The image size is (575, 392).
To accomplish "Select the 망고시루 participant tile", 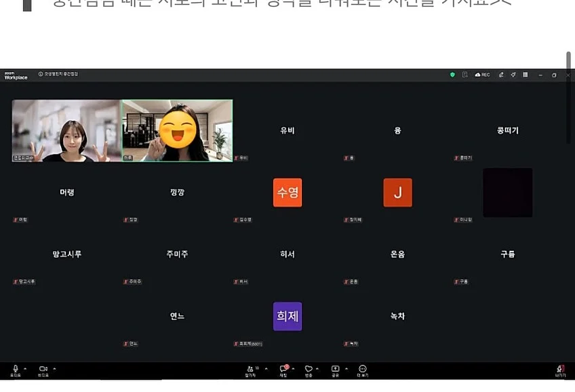I will coord(67,254).
